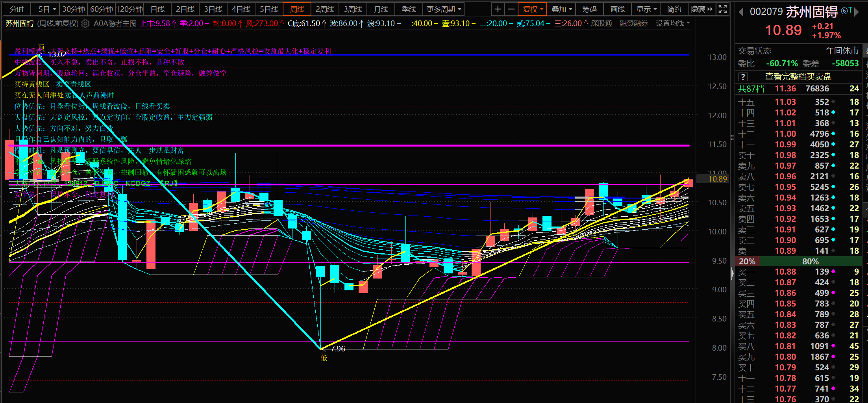
Task: Switch to 季线 quarterly tab
Action: coord(409,9)
